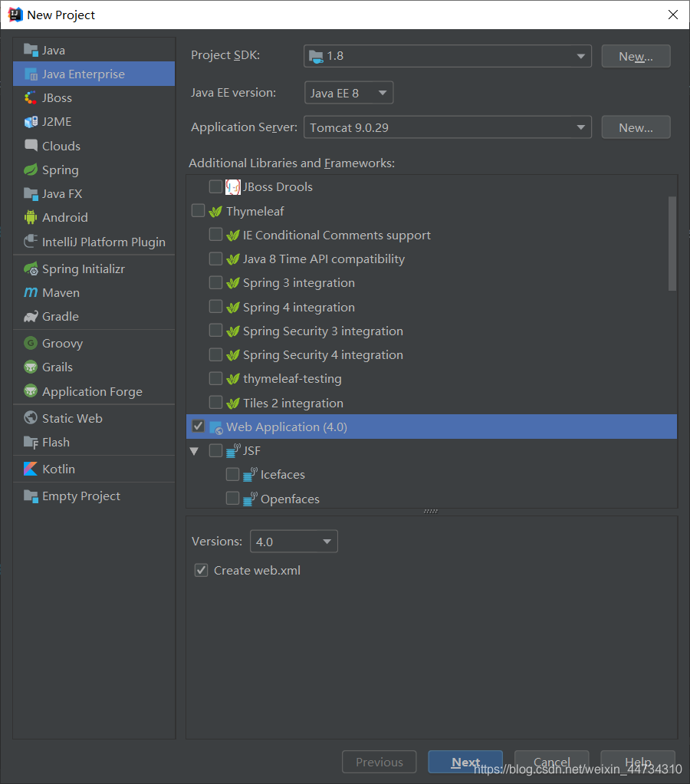Choose the Kotlin project type label
Image resolution: width=690 pixels, height=784 pixels.
coord(58,469)
